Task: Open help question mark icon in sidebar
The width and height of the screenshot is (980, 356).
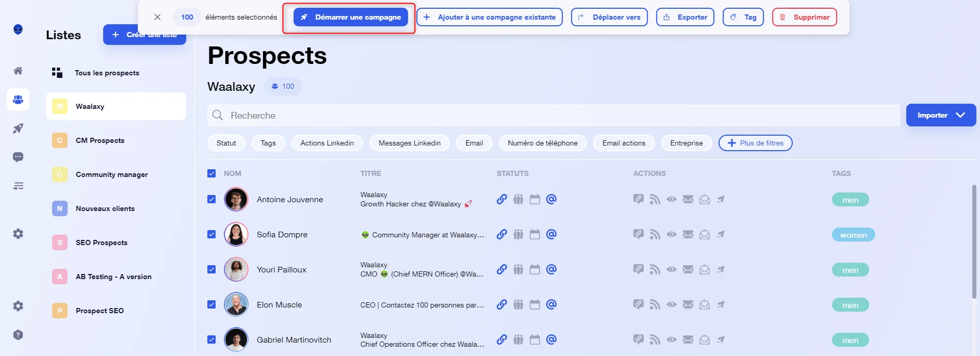Action: pos(18,335)
